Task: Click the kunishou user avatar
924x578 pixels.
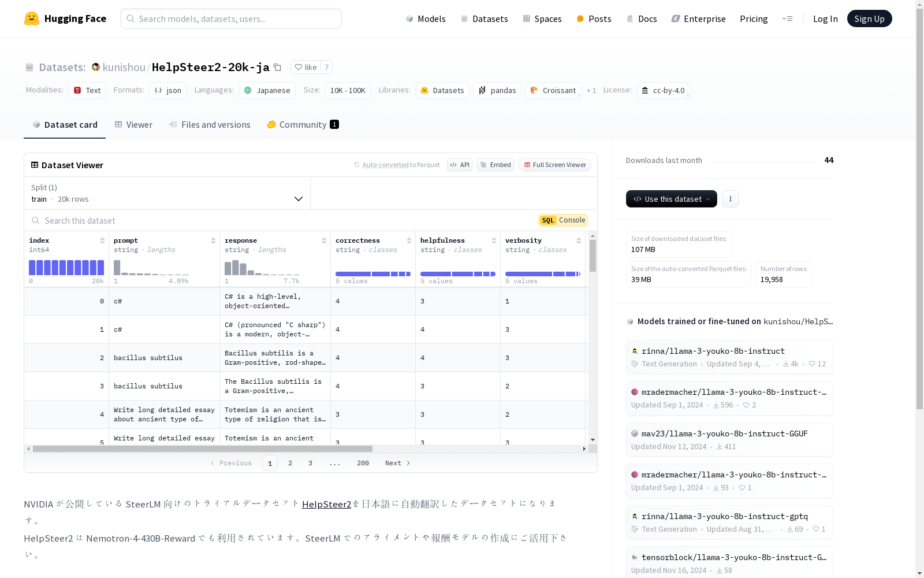Action: [x=96, y=67]
